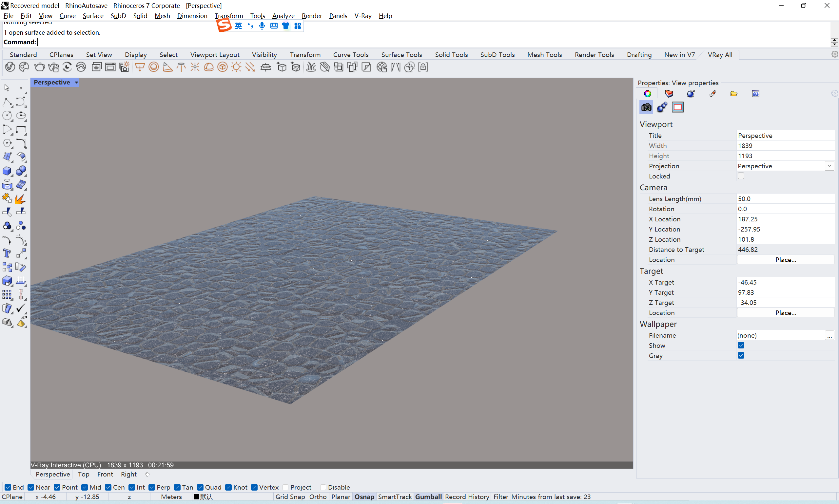
Task: Add a V-Ray dome light
Action: [x=209, y=67]
